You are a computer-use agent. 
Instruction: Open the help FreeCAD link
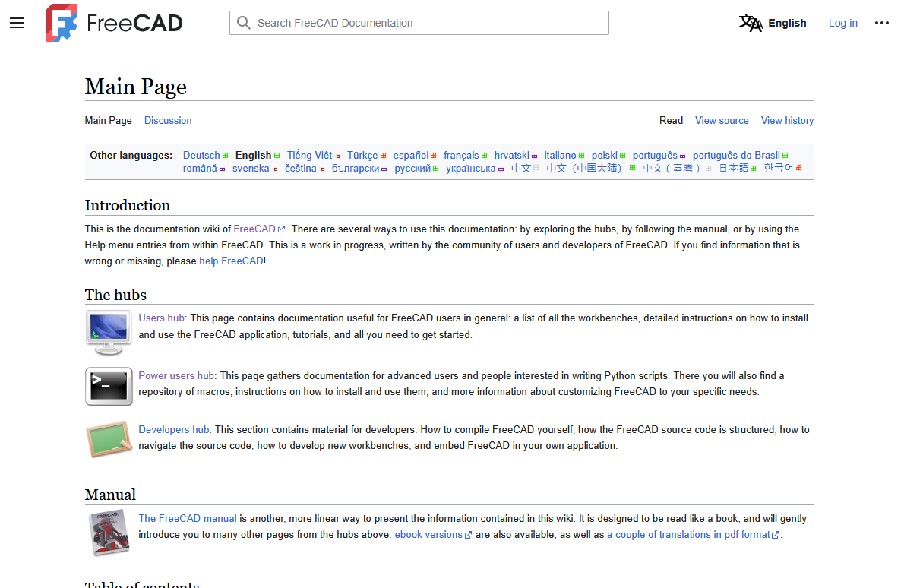click(x=231, y=261)
